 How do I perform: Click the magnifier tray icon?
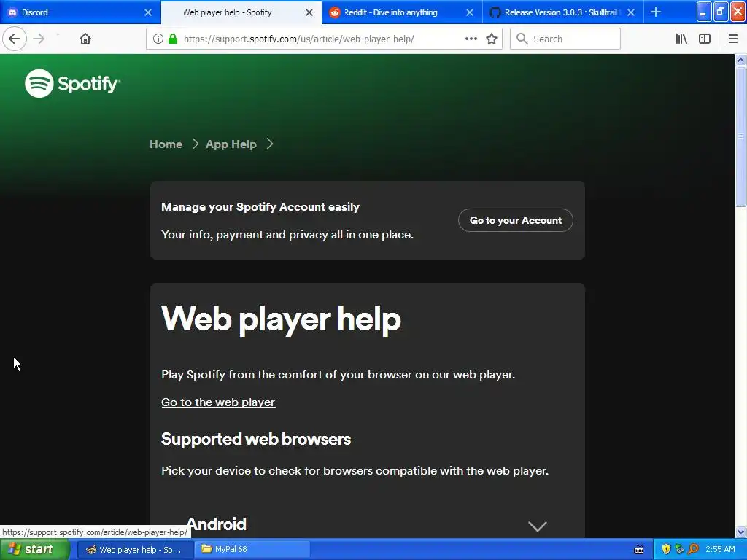(693, 550)
